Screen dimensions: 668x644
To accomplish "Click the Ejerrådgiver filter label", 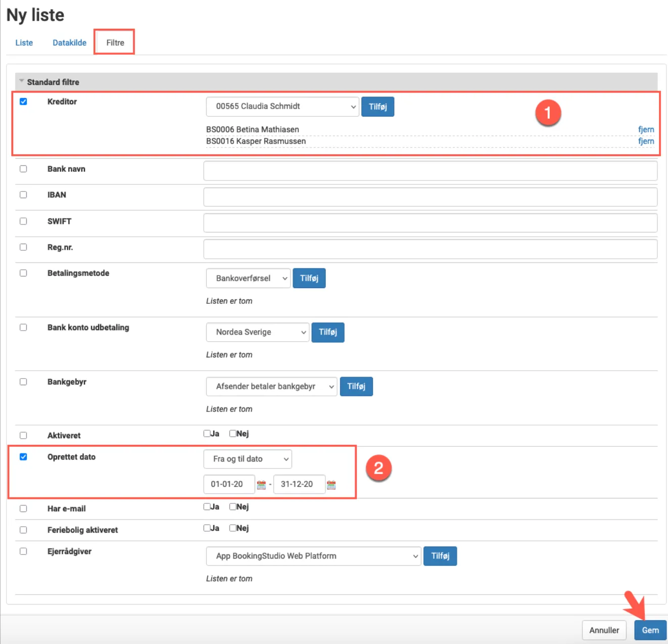I will click(x=69, y=551).
